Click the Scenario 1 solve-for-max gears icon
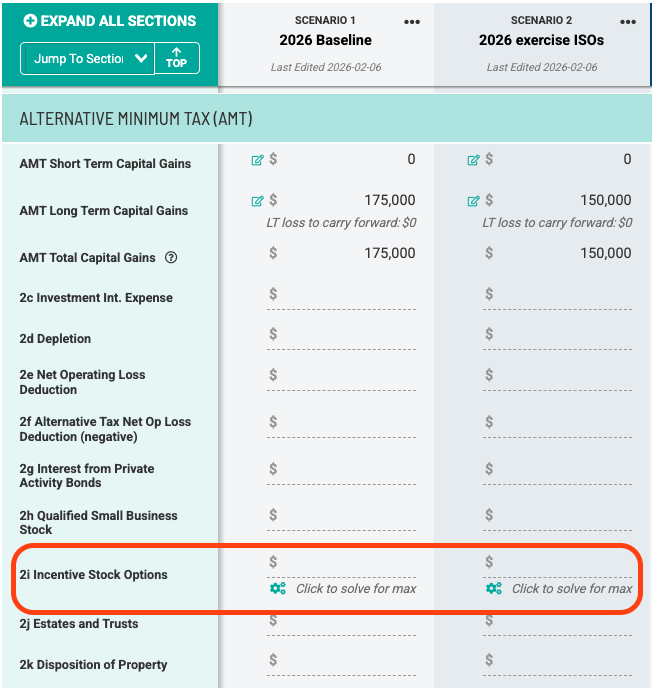Image resolution: width=652 pixels, height=688 pixels. (x=278, y=589)
